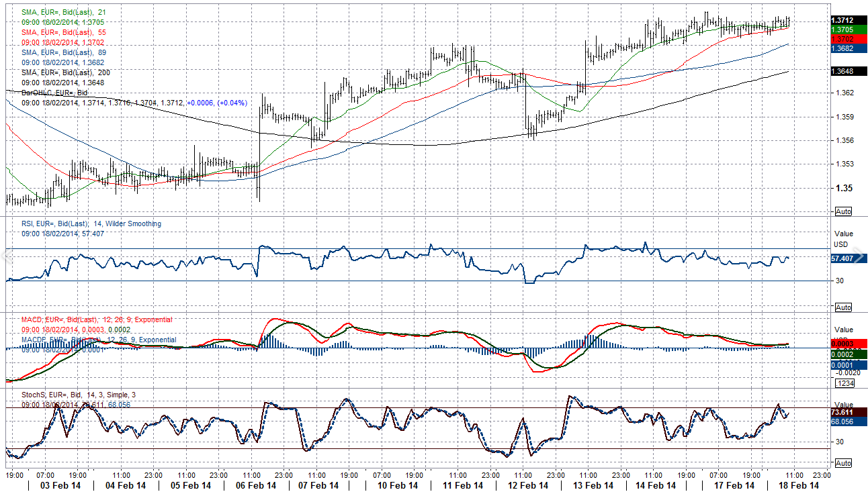Viewport: 868px width, 498px height.
Task: Click the '09:00 18/02/2014, 1.3682' legend value line
Action: [62, 62]
